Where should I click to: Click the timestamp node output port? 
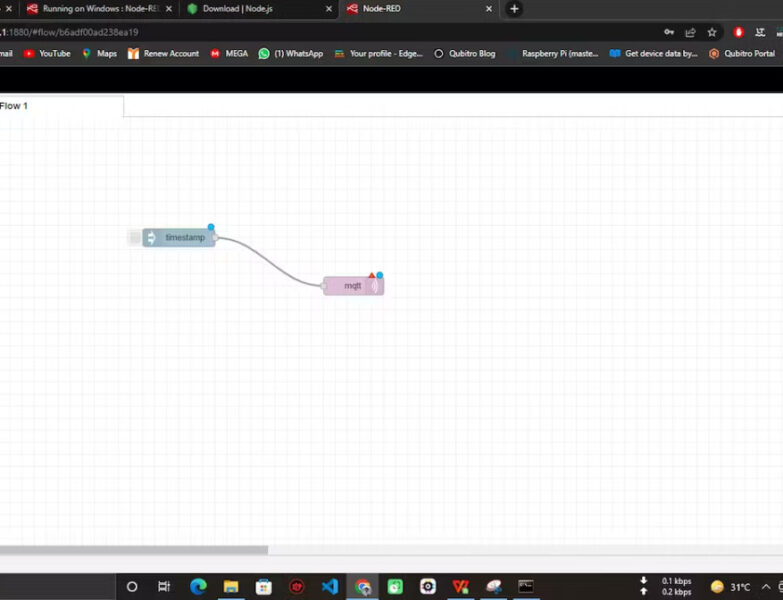pos(215,237)
